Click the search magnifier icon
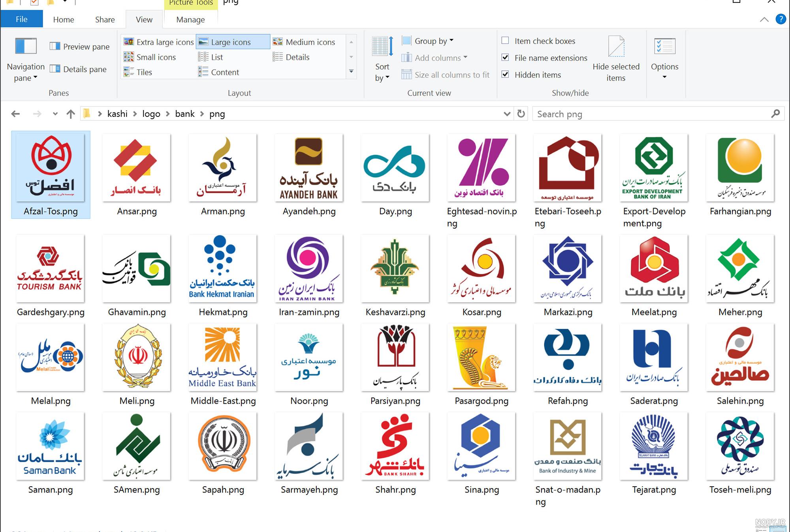 [x=775, y=114]
